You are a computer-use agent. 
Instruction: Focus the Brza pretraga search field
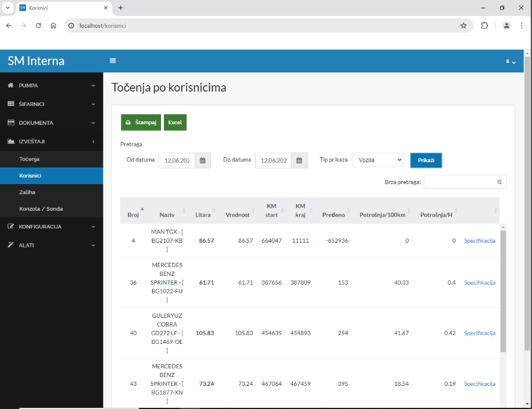coord(460,182)
